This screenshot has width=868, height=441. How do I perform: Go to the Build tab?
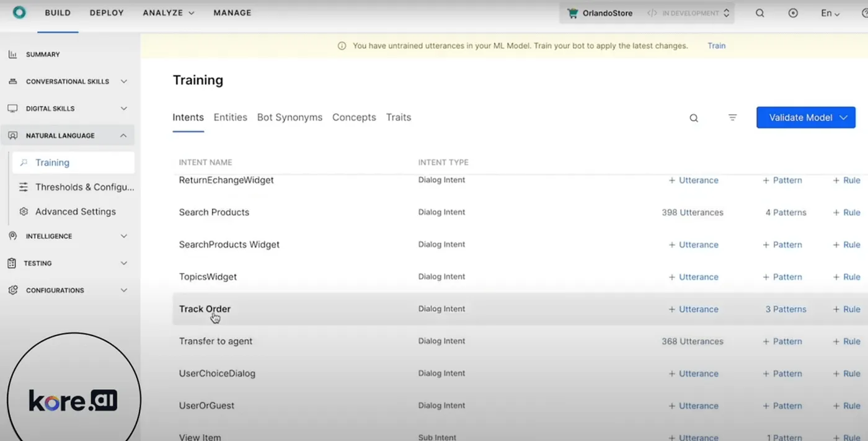click(58, 12)
